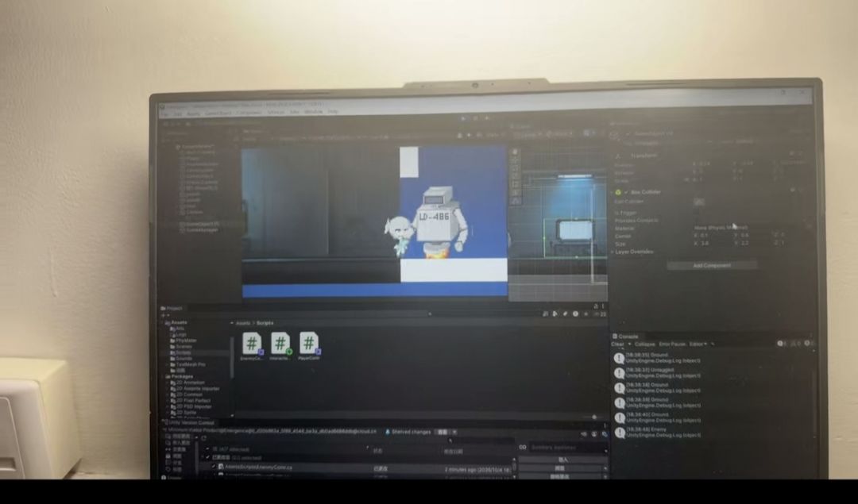Click the Box Collider component icon
858x504 pixels.
coord(618,192)
